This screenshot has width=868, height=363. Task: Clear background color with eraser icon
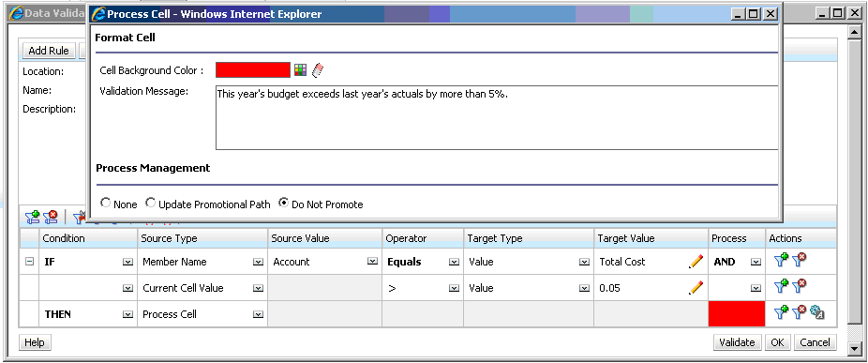point(317,69)
